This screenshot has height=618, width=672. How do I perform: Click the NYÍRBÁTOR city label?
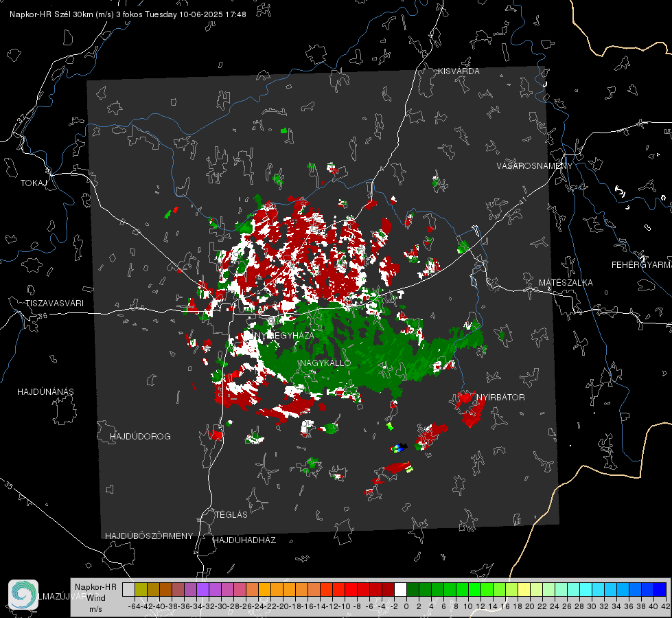click(500, 397)
